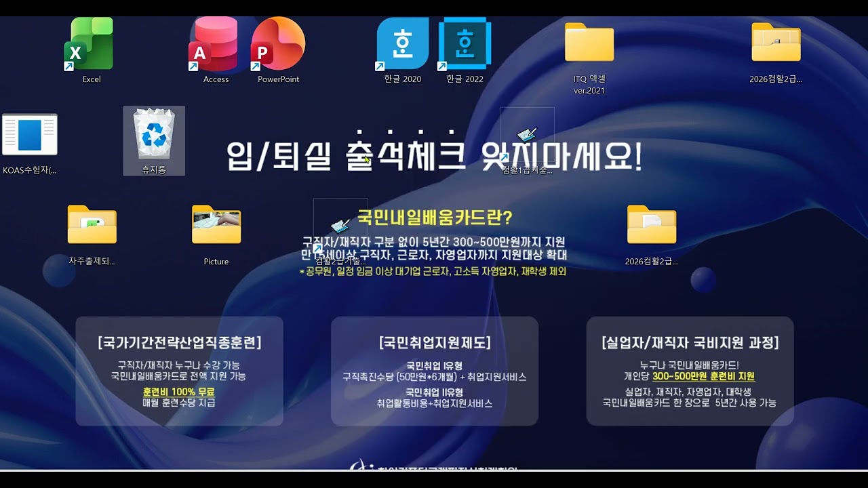Select the 2026컴활2급 folder next to ITQ 엑셀
This screenshot has height=488, width=868.
point(776,43)
